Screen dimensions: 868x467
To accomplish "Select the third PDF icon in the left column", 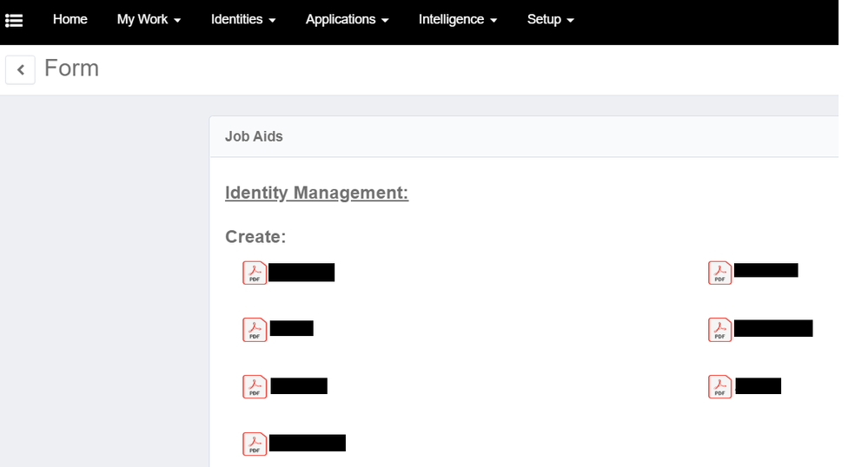I will [x=255, y=386].
